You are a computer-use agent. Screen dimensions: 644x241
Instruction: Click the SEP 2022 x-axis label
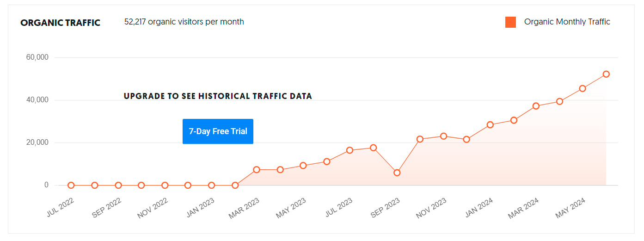point(107,207)
